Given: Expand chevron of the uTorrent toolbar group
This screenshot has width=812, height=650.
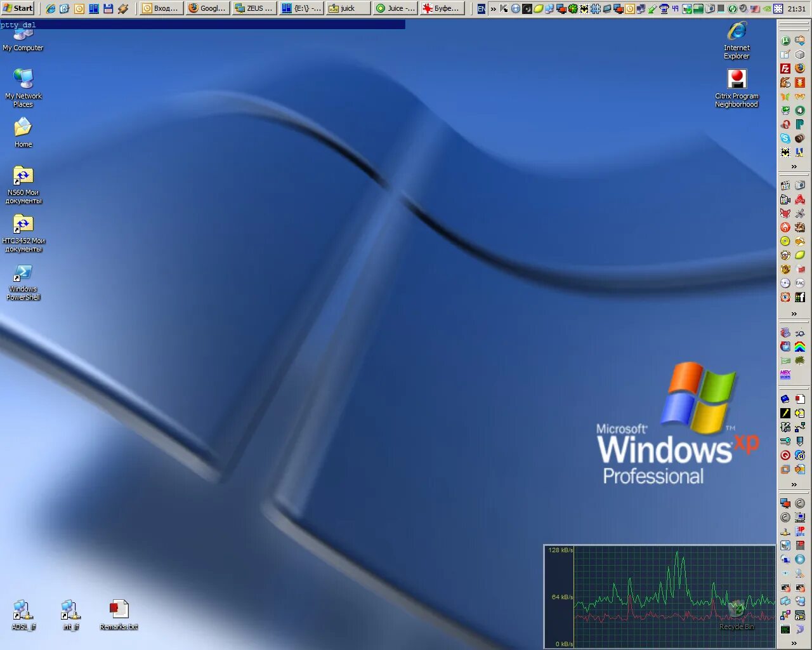Looking at the screenshot, I should pos(794,166).
